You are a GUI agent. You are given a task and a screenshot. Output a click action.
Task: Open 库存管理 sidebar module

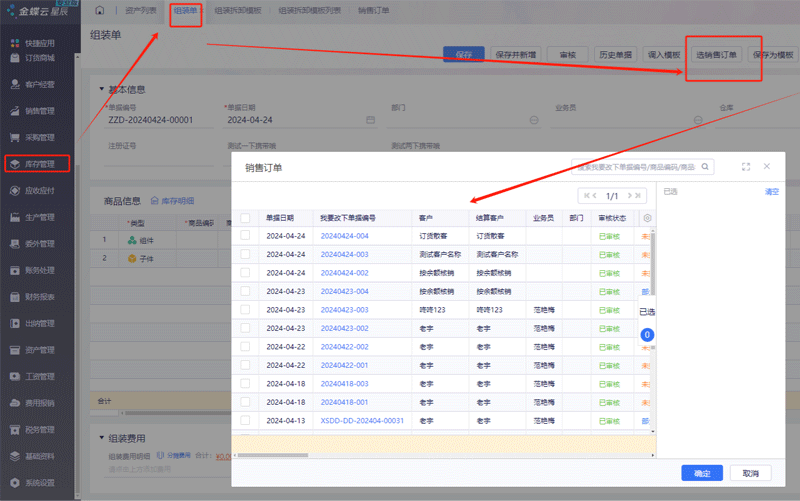pos(37,164)
